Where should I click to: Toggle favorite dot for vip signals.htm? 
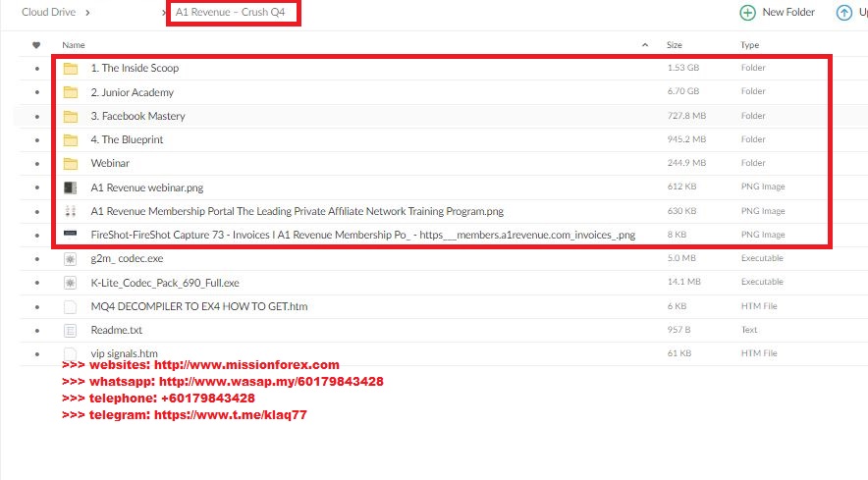tap(37, 354)
